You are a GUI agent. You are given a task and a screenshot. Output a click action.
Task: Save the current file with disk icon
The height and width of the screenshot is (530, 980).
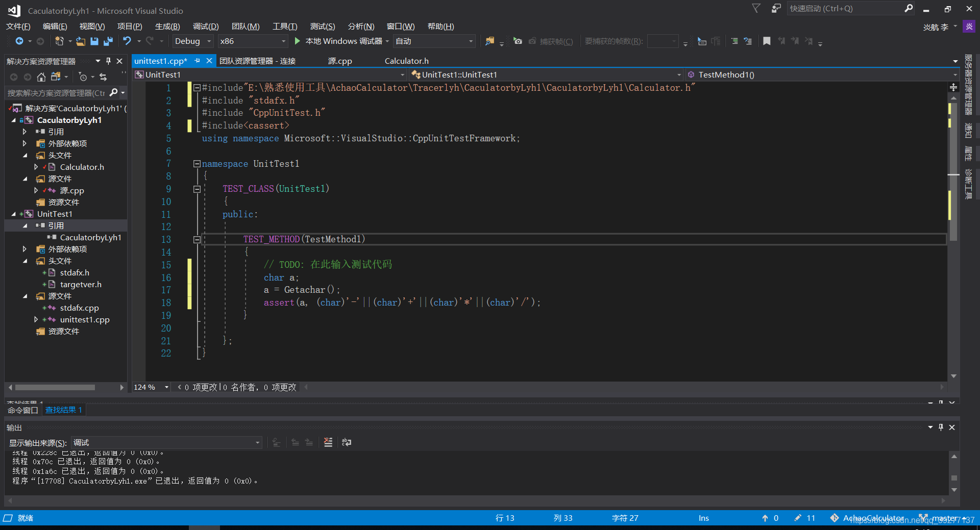(x=94, y=41)
